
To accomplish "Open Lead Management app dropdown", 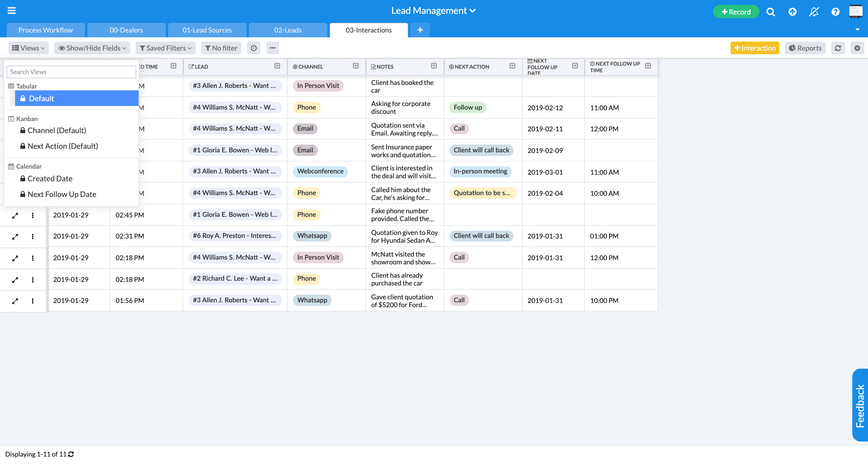I will click(433, 11).
